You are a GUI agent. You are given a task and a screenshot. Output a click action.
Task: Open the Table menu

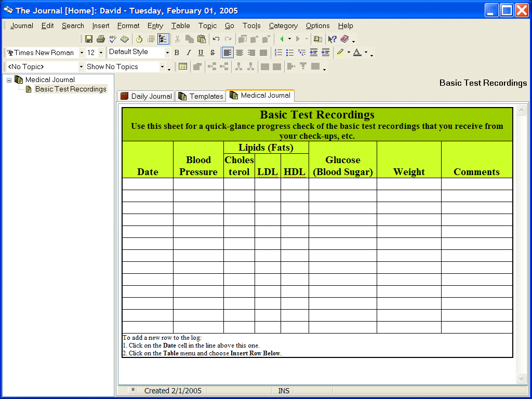180,25
